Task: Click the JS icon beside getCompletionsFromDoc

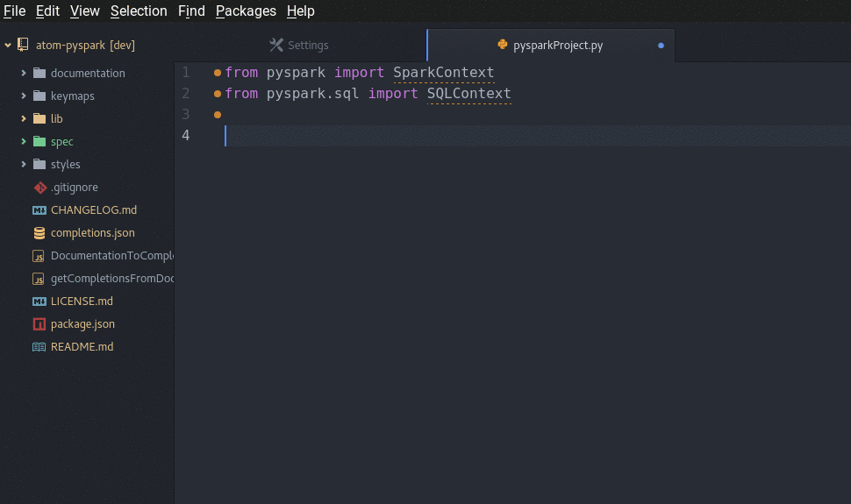Action: click(38, 279)
